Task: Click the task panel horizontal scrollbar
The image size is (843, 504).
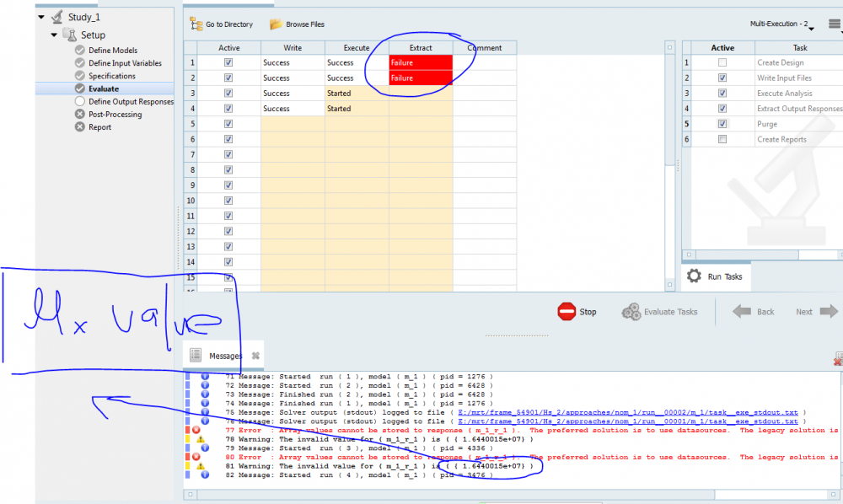Action: point(745,255)
